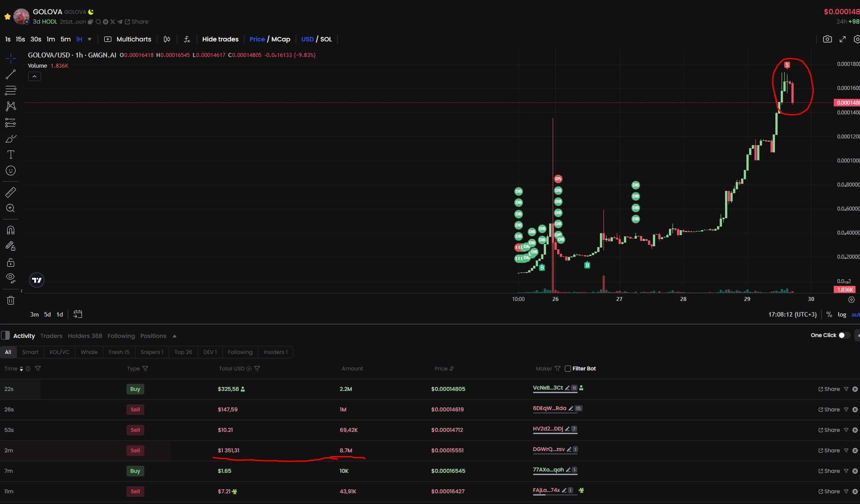Image resolution: width=860 pixels, height=504 pixels.
Task: Check the Filter Bot checkbox
Action: [568, 369]
